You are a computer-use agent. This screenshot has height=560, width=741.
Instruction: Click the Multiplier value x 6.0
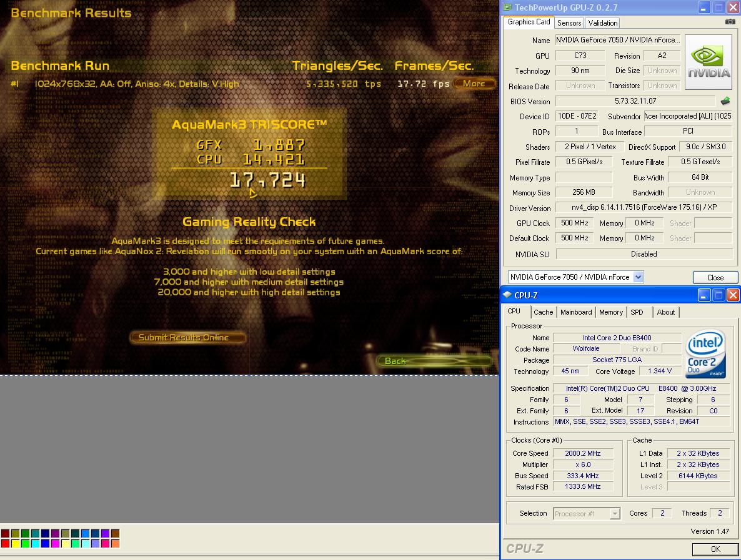(x=583, y=464)
